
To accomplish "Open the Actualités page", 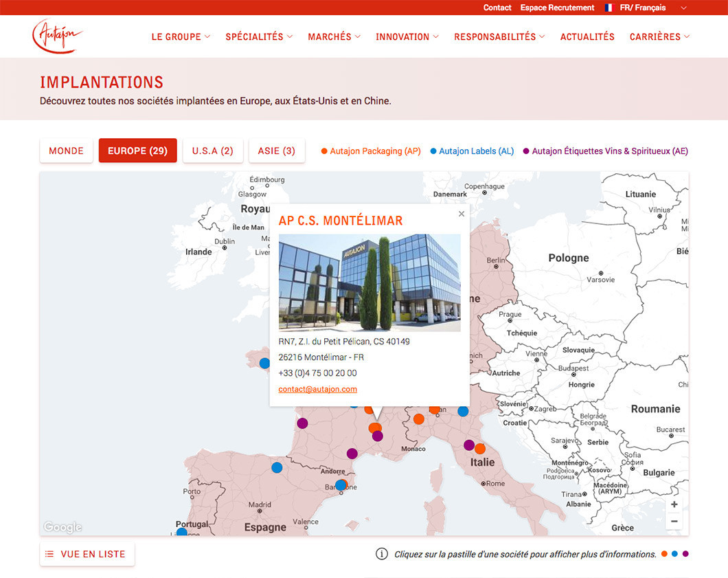I will pos(587,36).
